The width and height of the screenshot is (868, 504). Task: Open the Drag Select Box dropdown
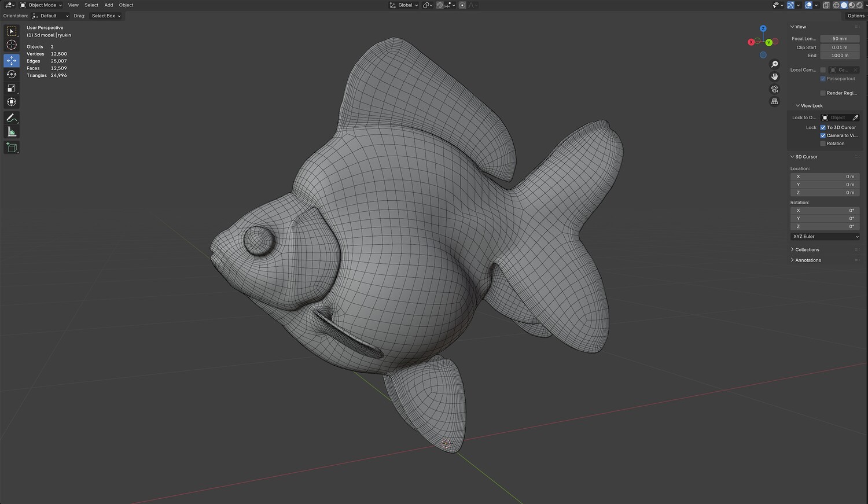tap(106, 16)
